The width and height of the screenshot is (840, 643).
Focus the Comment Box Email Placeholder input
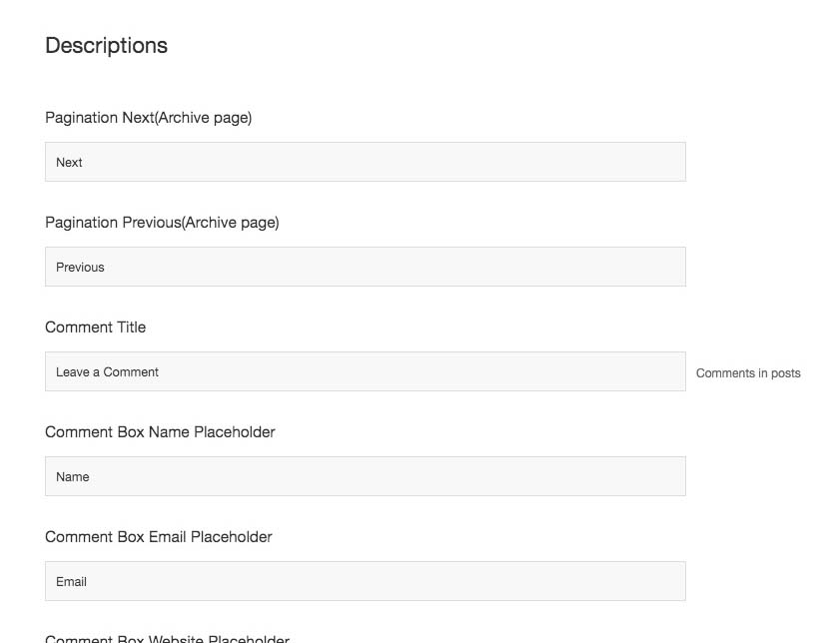tap(366, 581)
